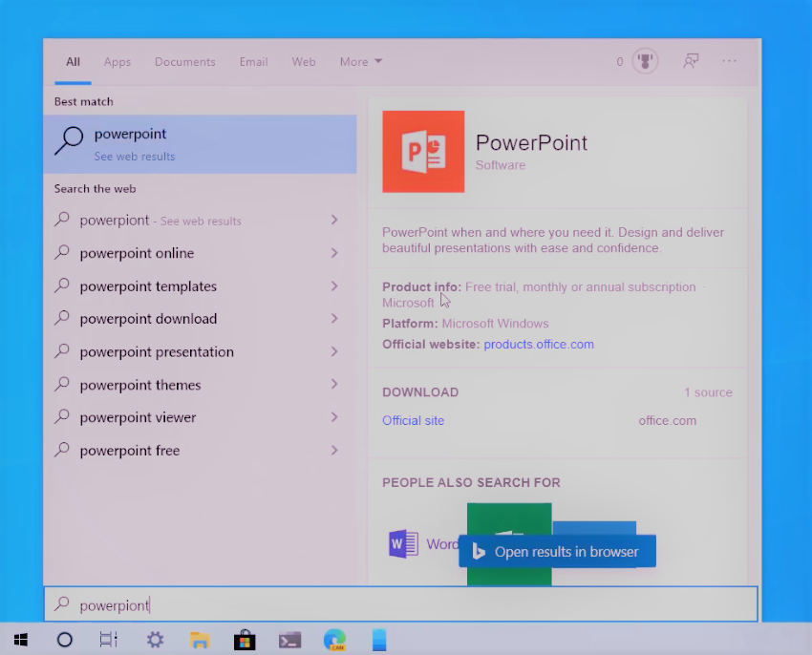Click the feedback person icon

click(691, 61)
